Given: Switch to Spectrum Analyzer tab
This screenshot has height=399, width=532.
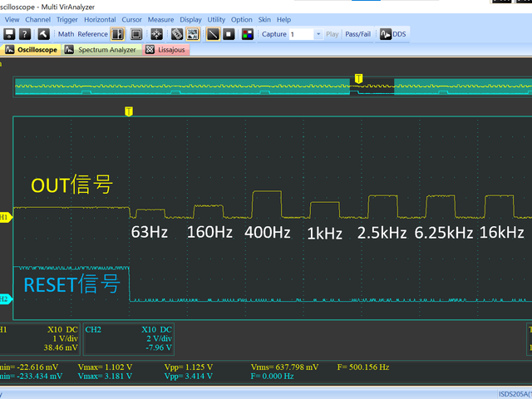Looking at the screenshot, I should coord(106,50).
